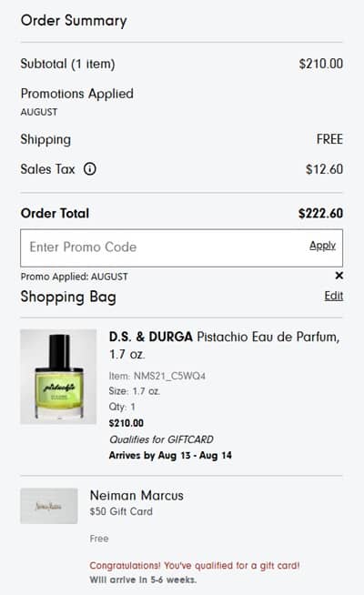Open the Neiman Marcus gift card image
Viewport: 364px width, 595px height.
(x=49, y=506)
